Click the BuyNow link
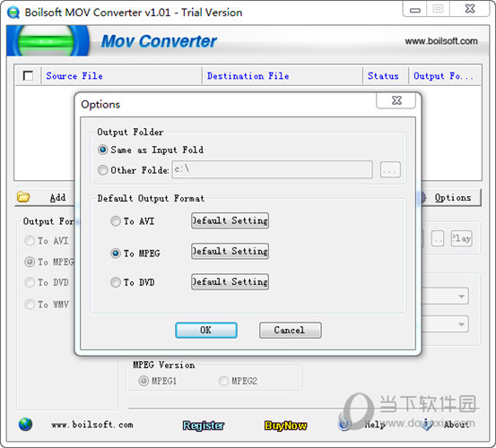 285,426
